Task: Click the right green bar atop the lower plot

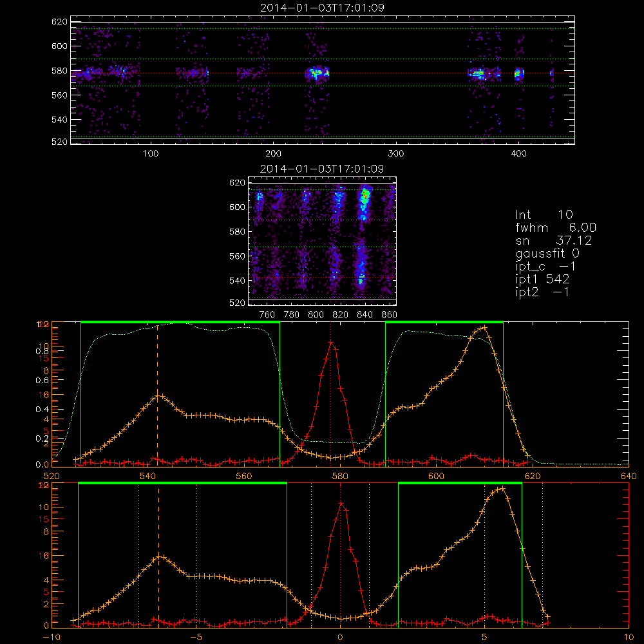Action: tap(460, 483)
